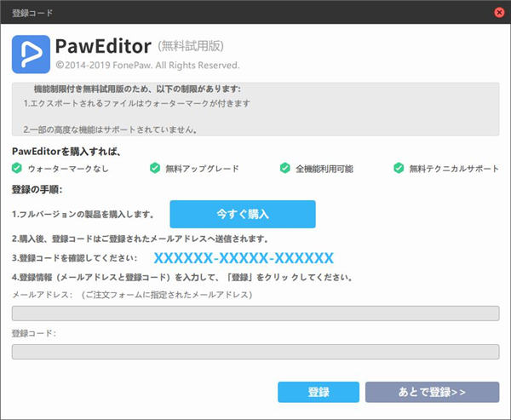Click the XXXXXX-XXXXX-XXXXXX sample code text
This screenshot has height=420, width=511.
244,258
